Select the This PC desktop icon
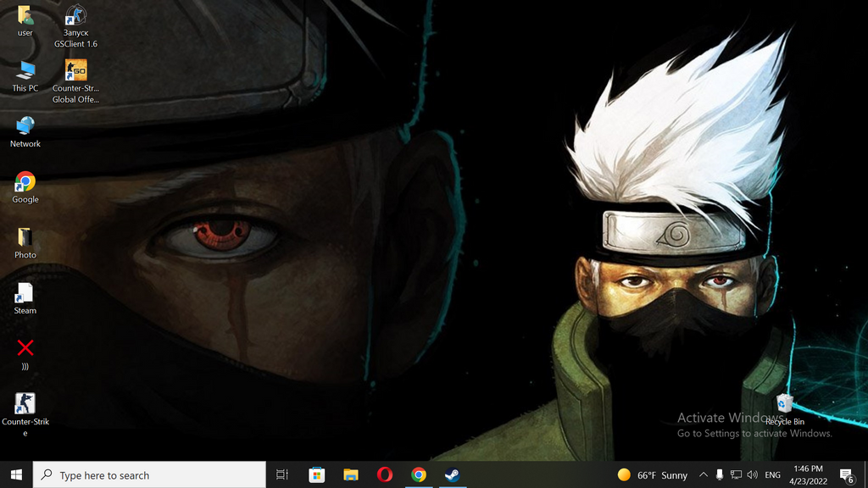 [x=25, y=76]
